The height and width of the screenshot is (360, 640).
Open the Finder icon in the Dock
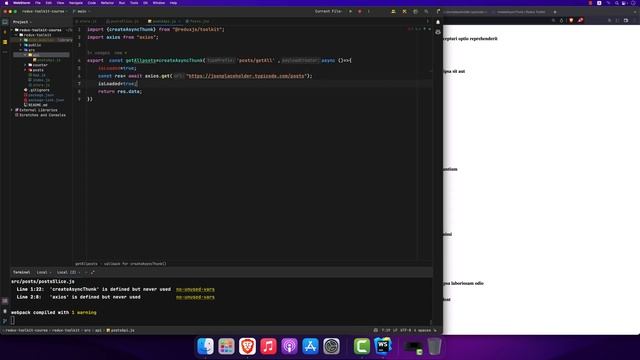205,347
